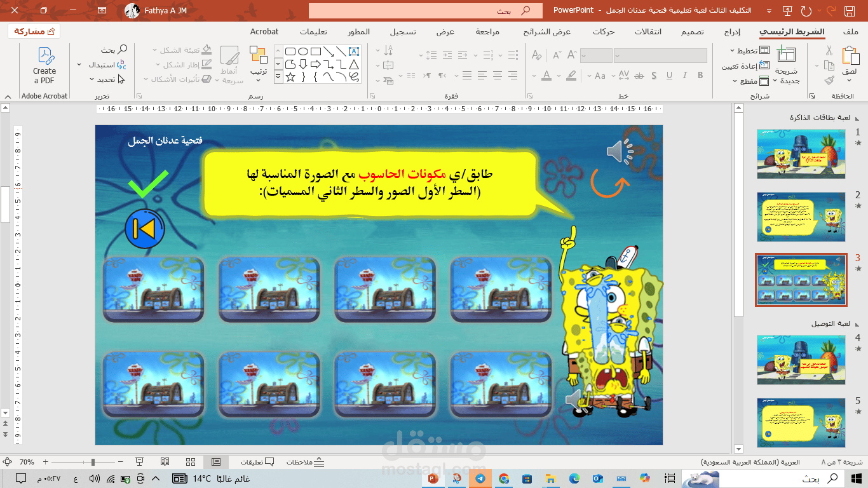Viewport: 868px width, 488px height.
Task: Select the triangle shape in the shapes gallery
Action: pyautogui.click(x=354, y=64)
